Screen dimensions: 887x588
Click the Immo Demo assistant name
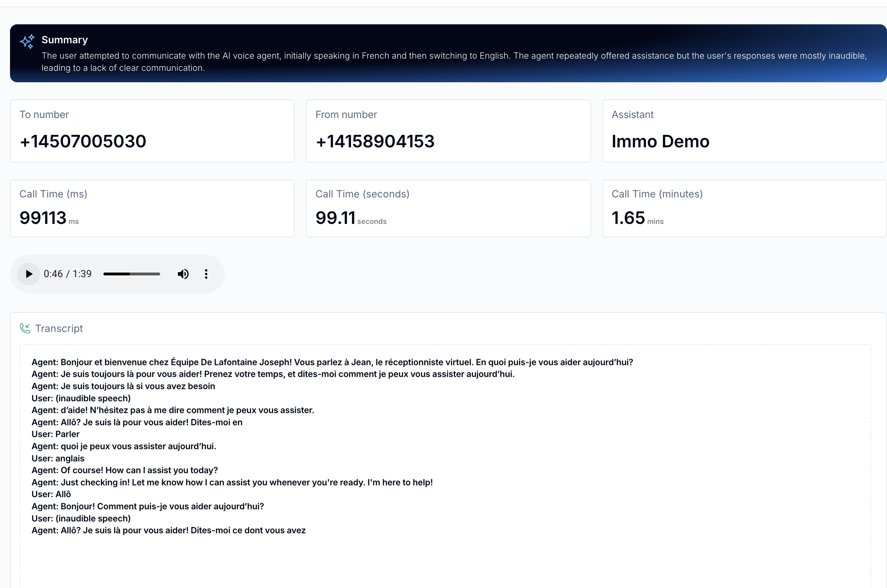[660, 141]
